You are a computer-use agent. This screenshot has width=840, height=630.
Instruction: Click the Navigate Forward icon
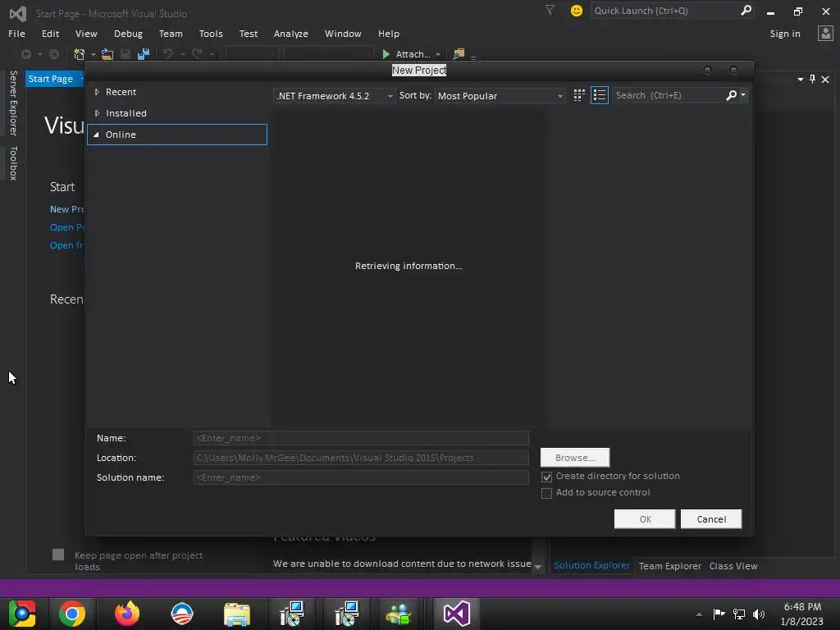coord(53,54)
